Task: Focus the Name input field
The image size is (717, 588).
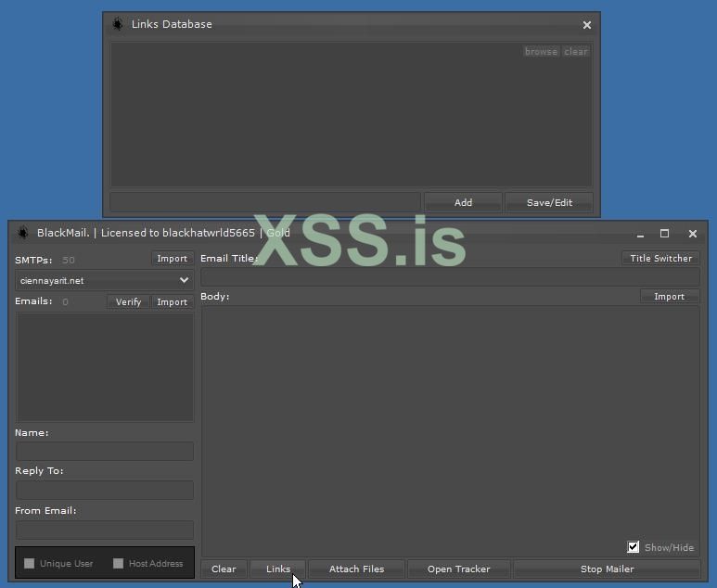Action: click(105, 451)
